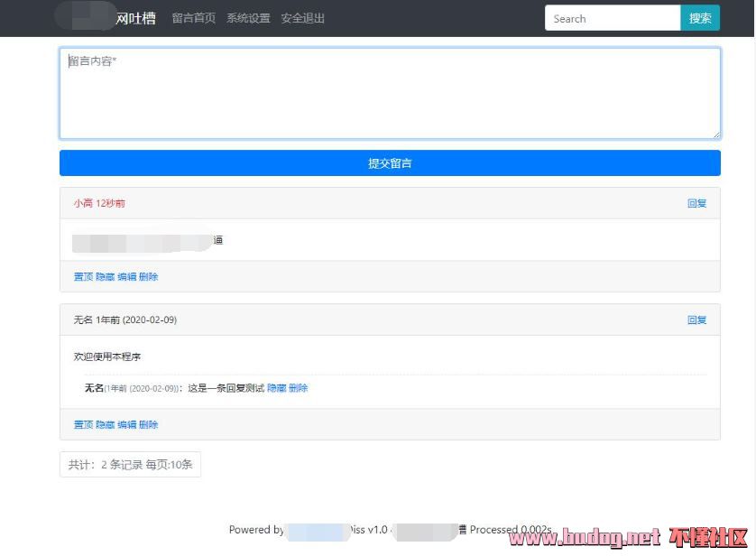The image size is (756, 556).
Task: Open 系统设置 in the navbar
Action: coord(248,18)
